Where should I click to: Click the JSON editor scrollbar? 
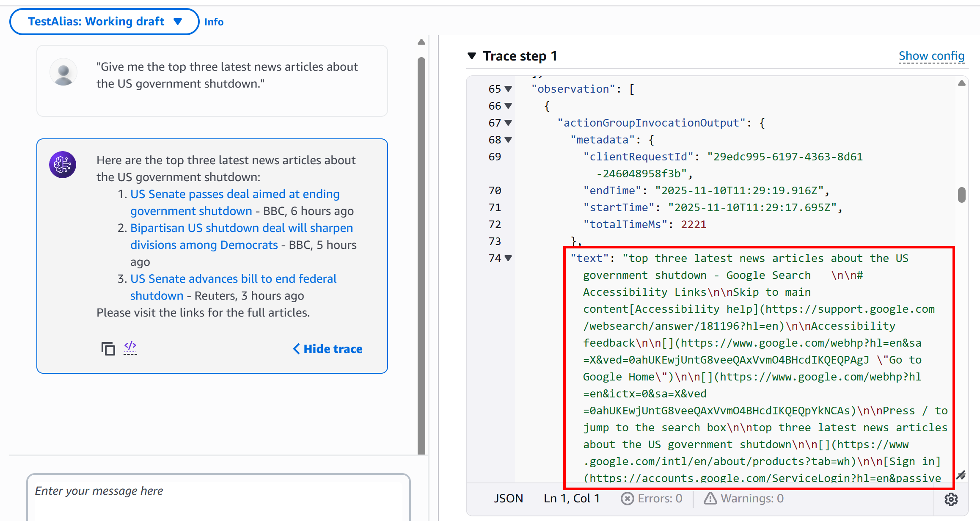click(x=962, y=195)
